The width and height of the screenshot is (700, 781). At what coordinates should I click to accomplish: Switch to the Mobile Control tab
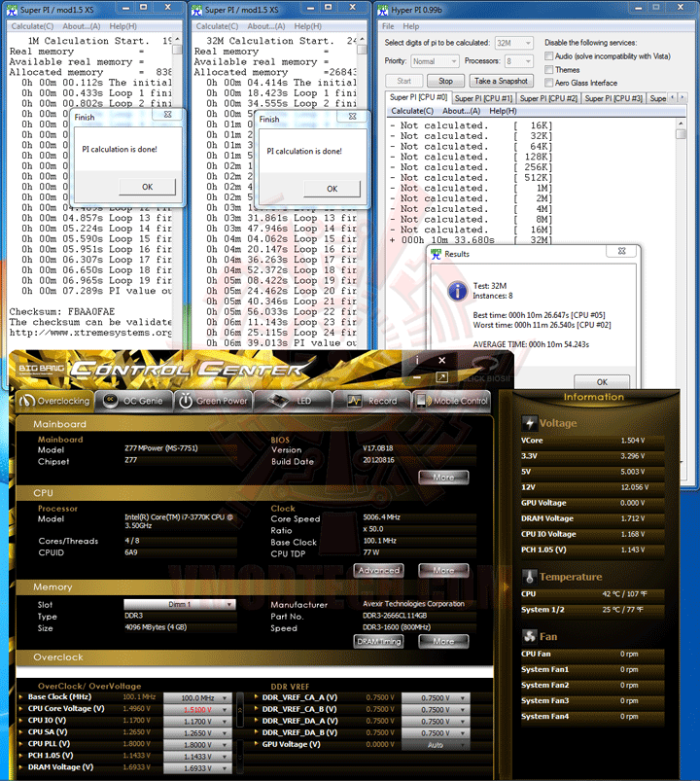(452, 401)
